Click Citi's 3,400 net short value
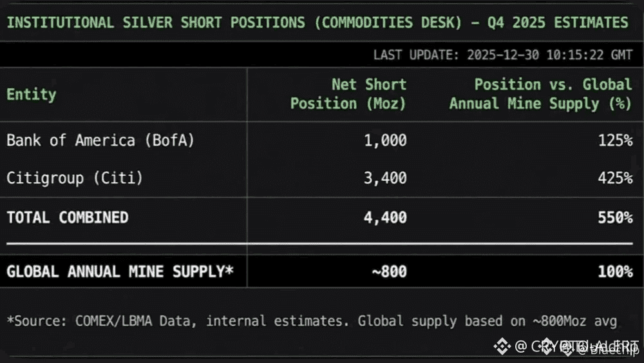Viewport: 644px width, 363px height. 385,177
